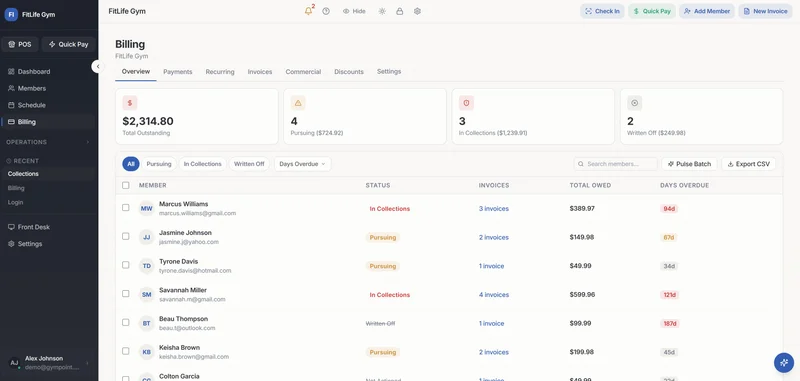Click the FI logo badge
The image size is (800, 381).
coord(11,15)
